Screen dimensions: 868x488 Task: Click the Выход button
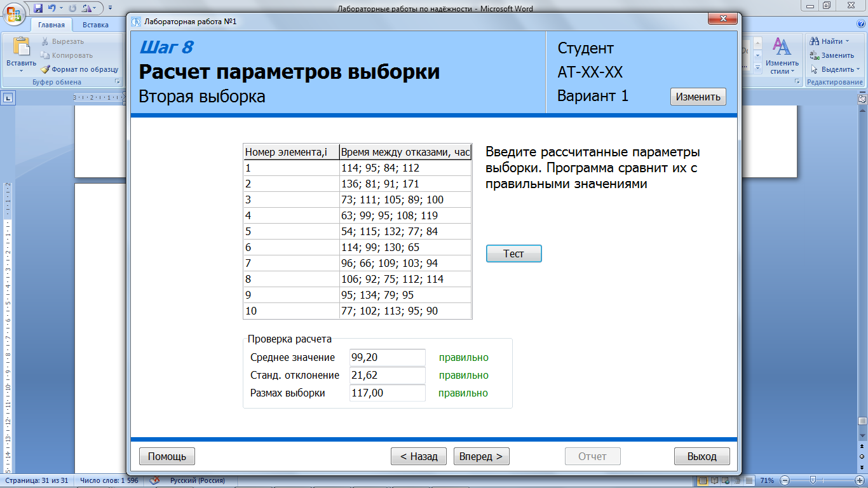pos(702,456)
